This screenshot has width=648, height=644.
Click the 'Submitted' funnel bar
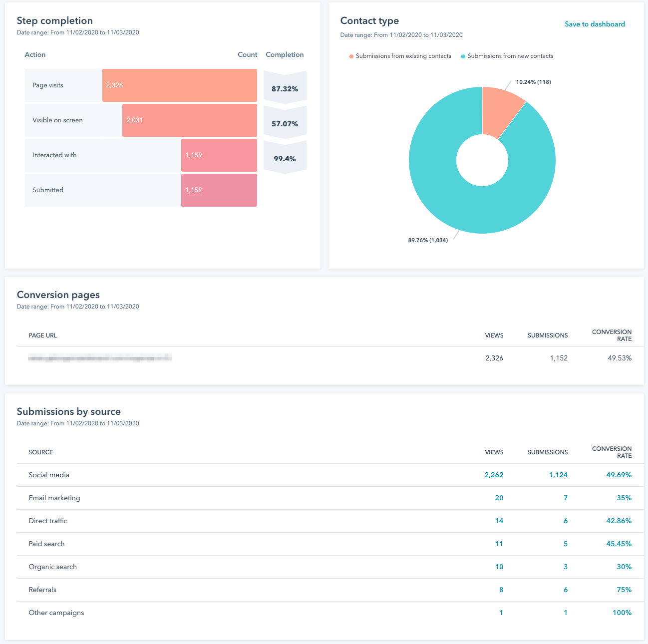point(219,190)
